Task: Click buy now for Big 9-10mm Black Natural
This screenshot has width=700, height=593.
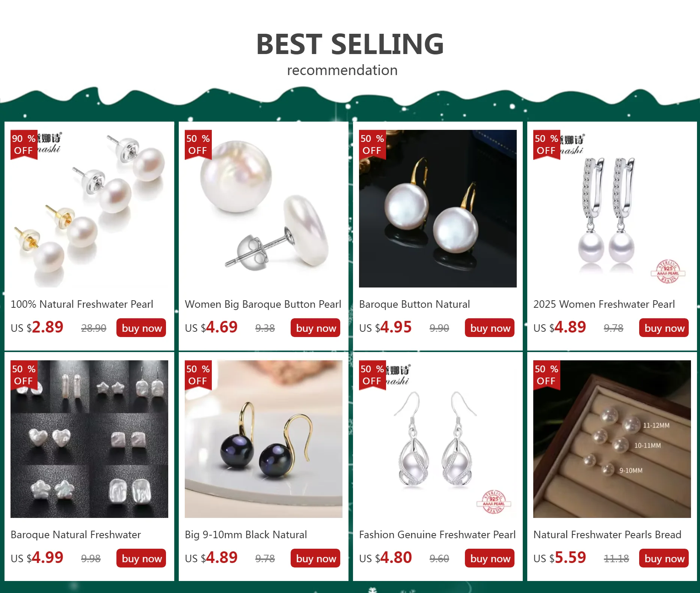Action: 315,558
